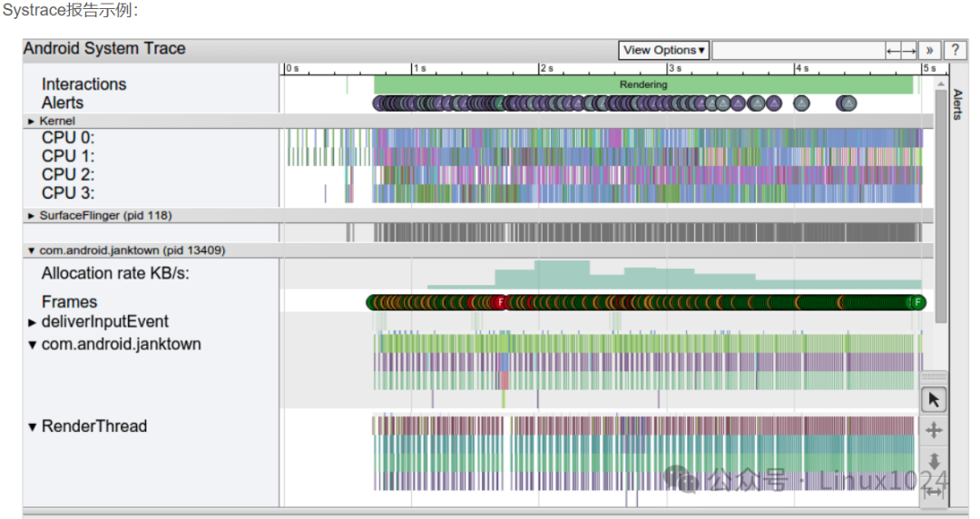Select the pan (four-arrow) tool
Image resolution: width=980 pixels, height=519 pixels.
pyautogui.click(x=934, y=430)
